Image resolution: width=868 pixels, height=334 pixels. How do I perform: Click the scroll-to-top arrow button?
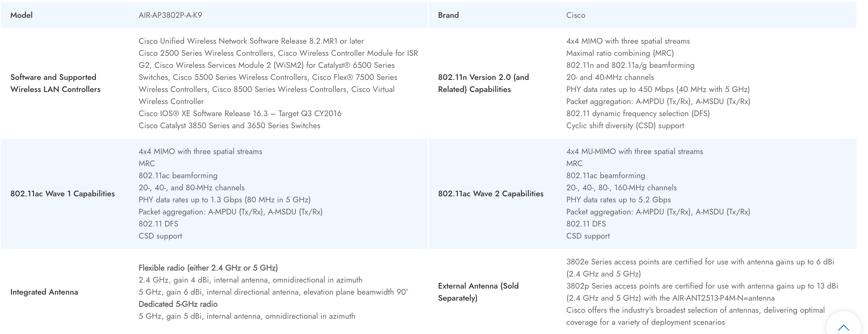click(843, 327)
